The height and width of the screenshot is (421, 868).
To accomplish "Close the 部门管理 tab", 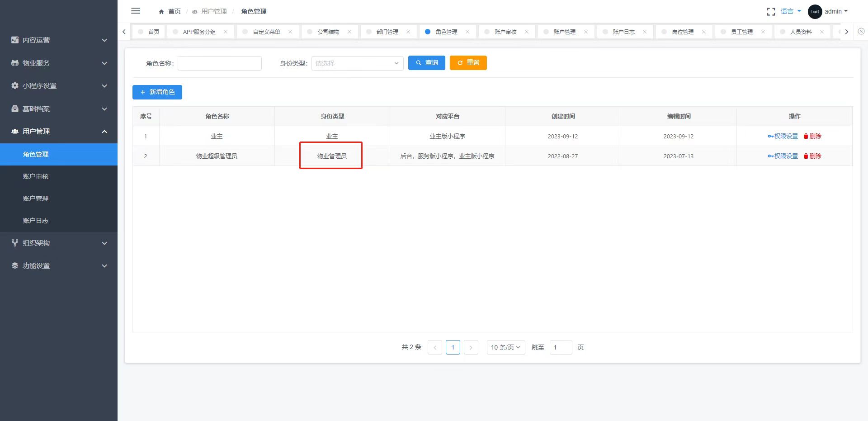I will point(408,32).
